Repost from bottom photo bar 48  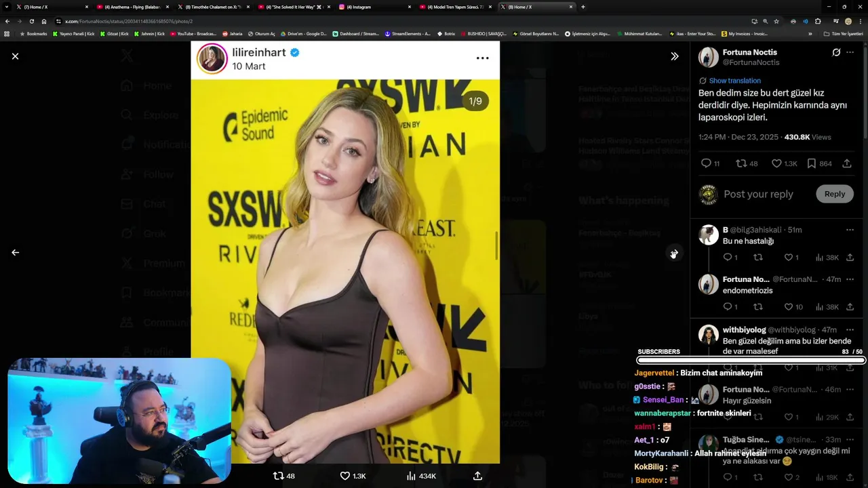tap(283, 476)
